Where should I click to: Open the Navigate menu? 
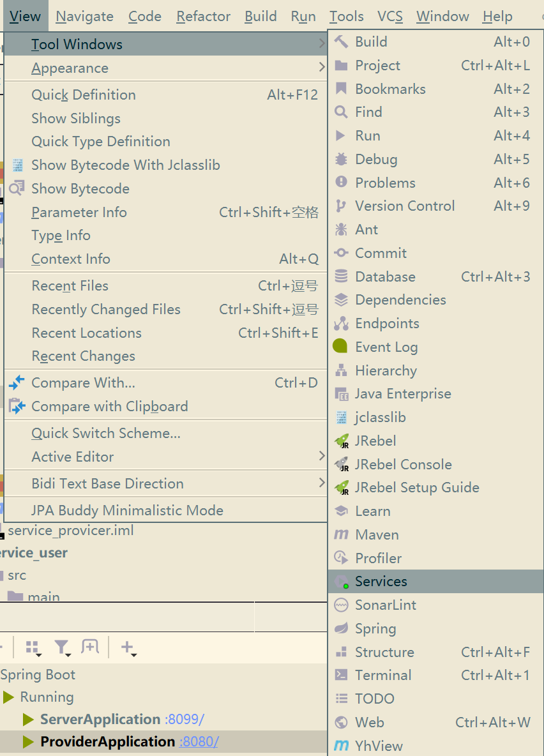(x=84, y=17)
